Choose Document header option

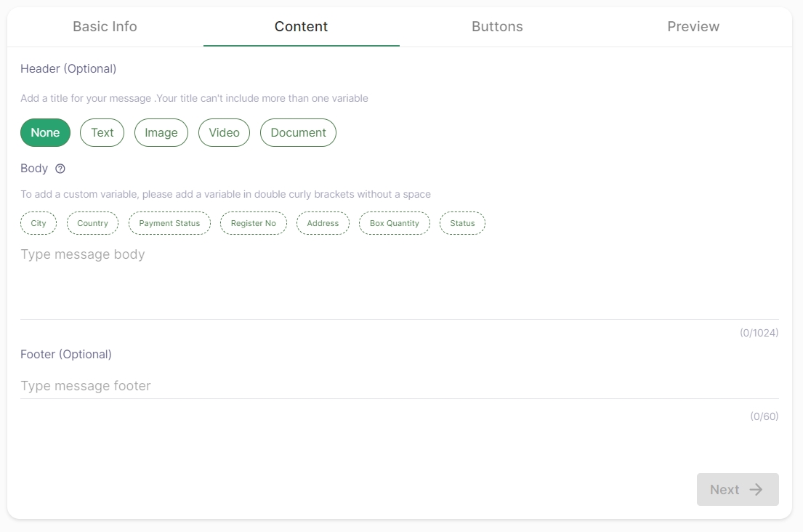[298, 133]
